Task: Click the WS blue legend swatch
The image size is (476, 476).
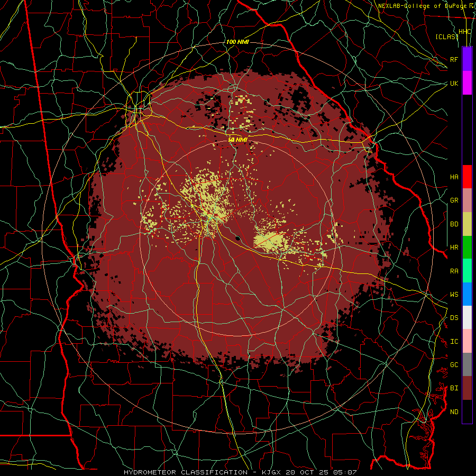Action: [467, 294]
